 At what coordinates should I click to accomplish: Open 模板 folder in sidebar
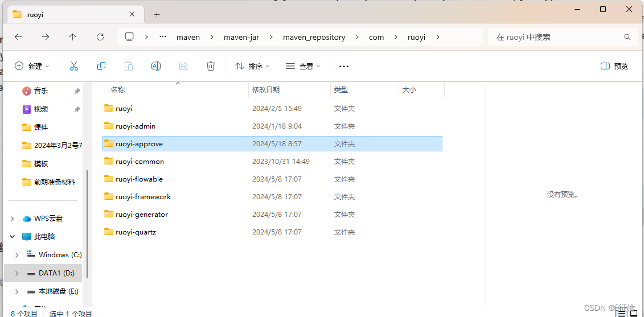35,164
